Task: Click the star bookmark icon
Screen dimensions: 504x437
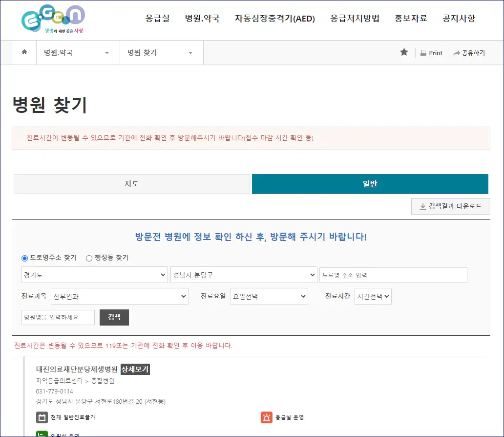Action: [x=404, y=52]
